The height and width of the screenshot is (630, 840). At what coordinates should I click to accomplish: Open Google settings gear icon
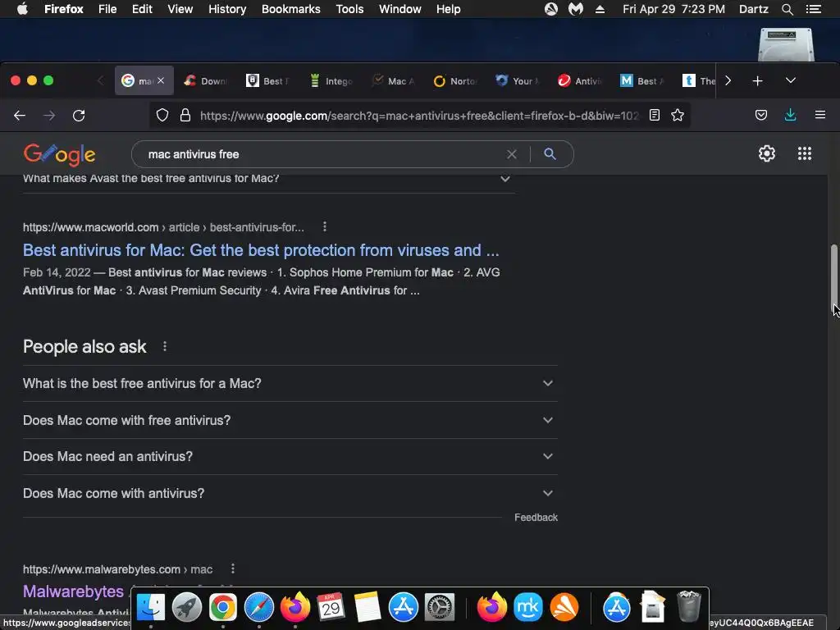767,153
